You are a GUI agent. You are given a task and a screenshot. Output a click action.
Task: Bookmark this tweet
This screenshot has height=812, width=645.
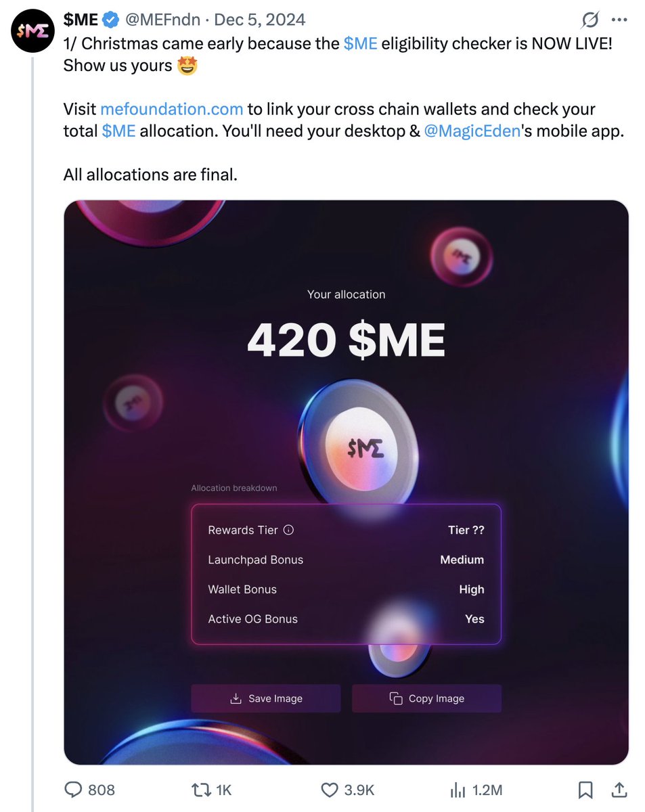pyautogui.click(x=585, y=790)
